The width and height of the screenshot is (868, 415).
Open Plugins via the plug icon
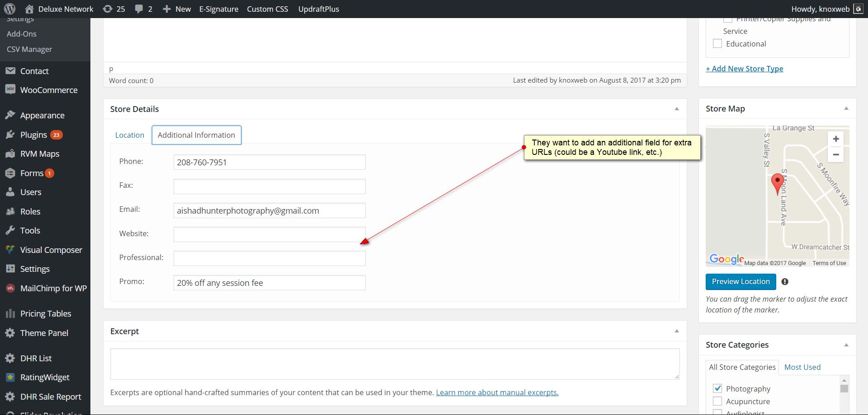(x=10, y=135)
